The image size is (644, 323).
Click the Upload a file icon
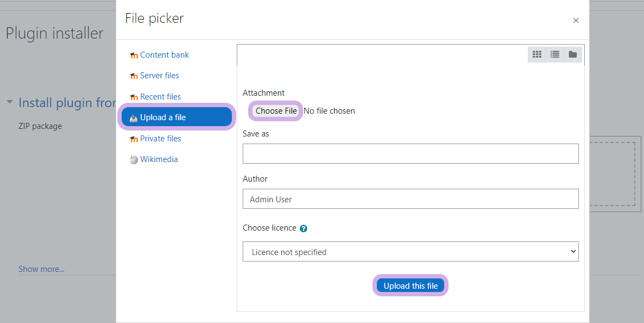(134, 118)
